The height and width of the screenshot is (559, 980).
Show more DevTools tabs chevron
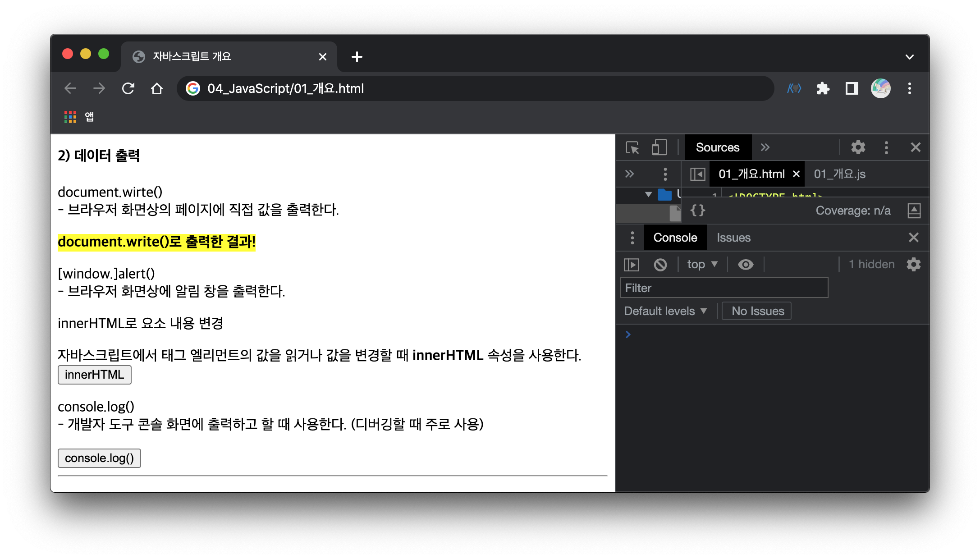pyautogui.click(x=765, y=147)
